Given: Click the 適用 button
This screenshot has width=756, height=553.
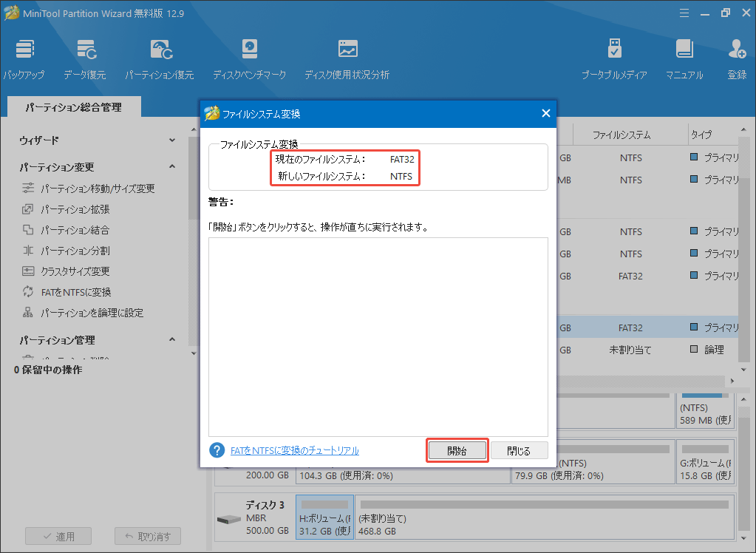Looking at the screenshot, I should click(58, 536).
